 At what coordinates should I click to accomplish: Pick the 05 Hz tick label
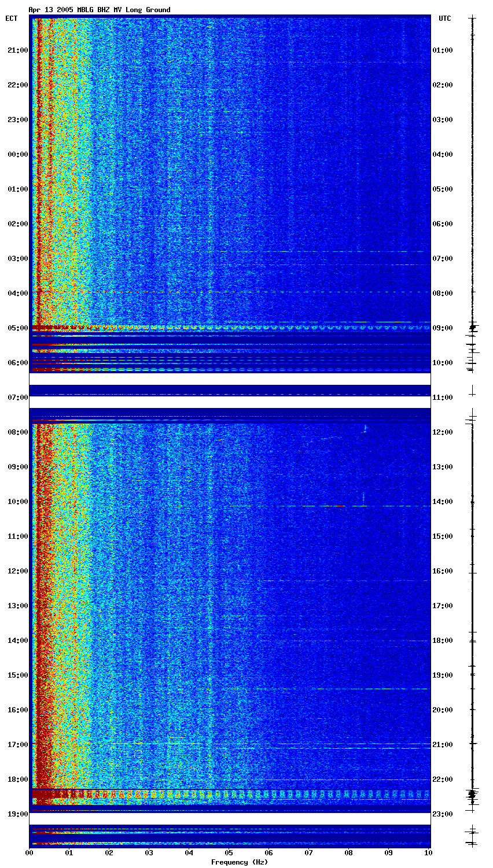[x=229, y=853]
